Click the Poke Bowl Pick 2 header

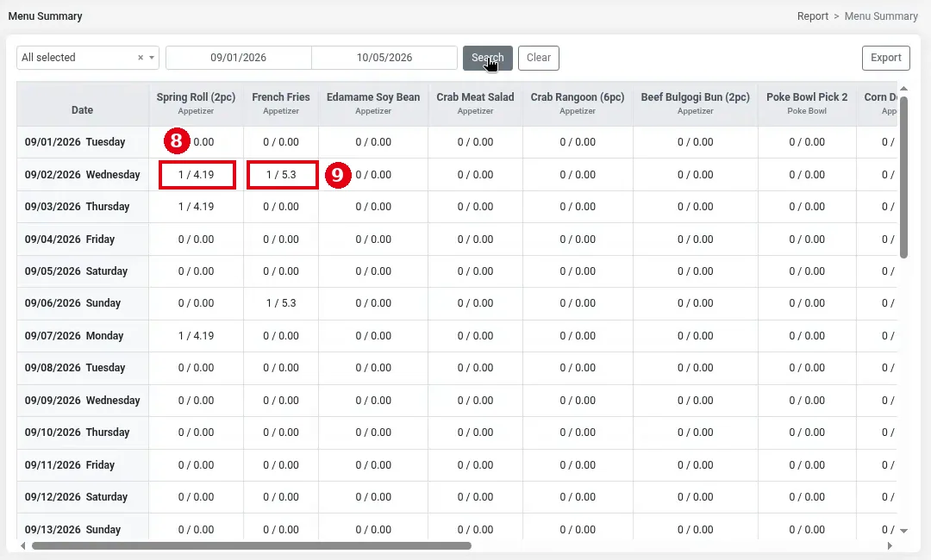tap(807, 103)
